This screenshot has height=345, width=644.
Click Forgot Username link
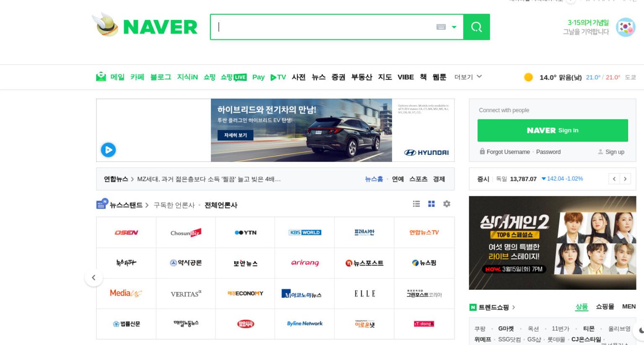coord(508,152)
